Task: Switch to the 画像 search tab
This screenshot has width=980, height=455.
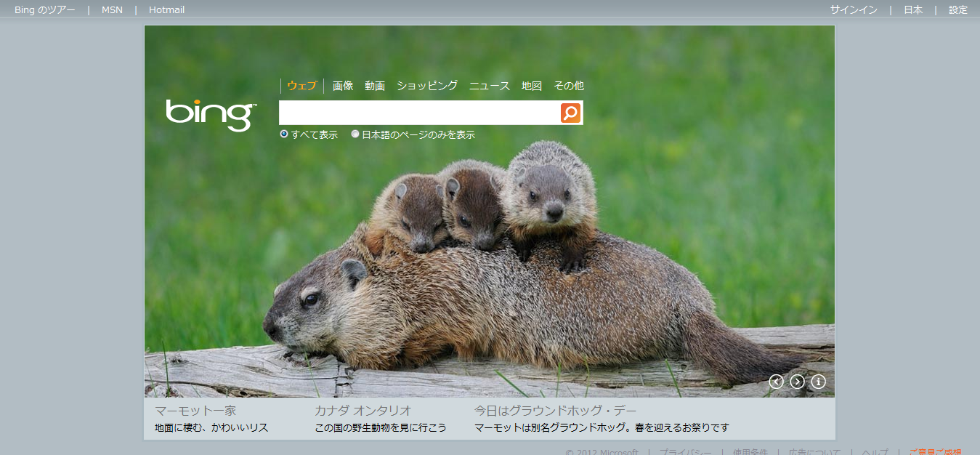Action: coord(343,86)
